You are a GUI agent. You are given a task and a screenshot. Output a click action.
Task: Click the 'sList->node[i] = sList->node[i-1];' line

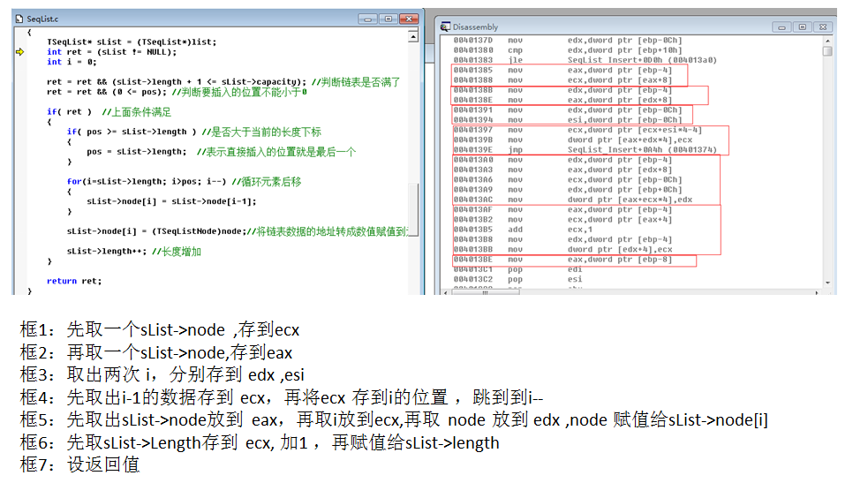pyautogui.click(x=171, y=201)
